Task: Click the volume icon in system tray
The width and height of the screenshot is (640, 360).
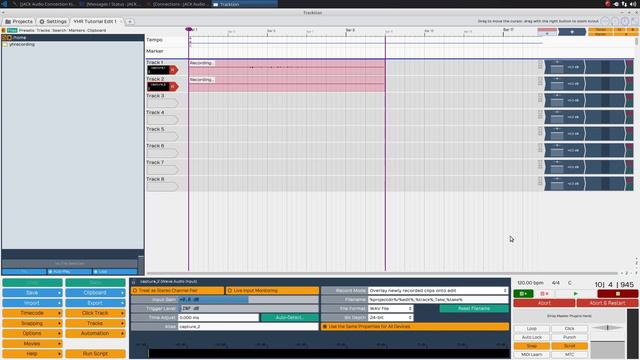Action: point(633,4)
